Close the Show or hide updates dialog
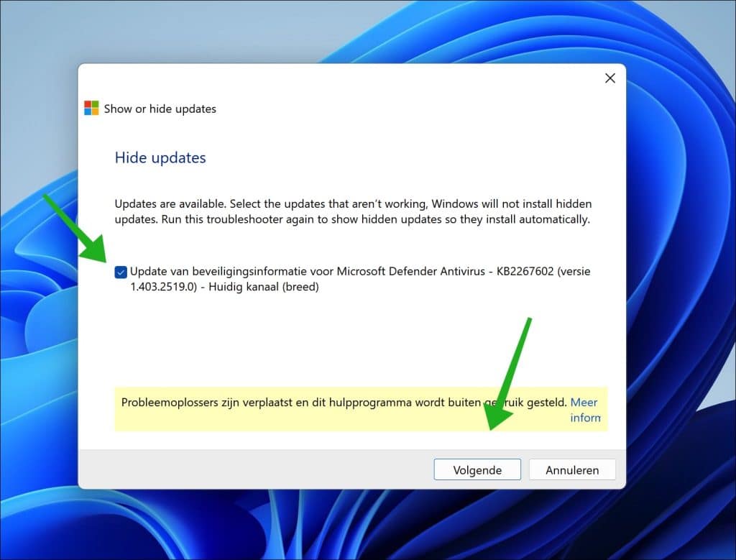 (x=609, y=78)
